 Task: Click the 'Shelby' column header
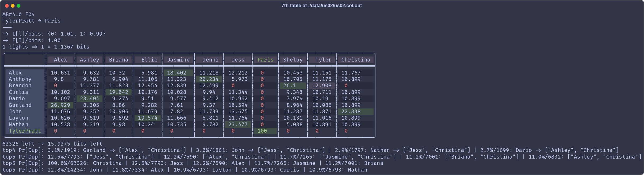293,60
